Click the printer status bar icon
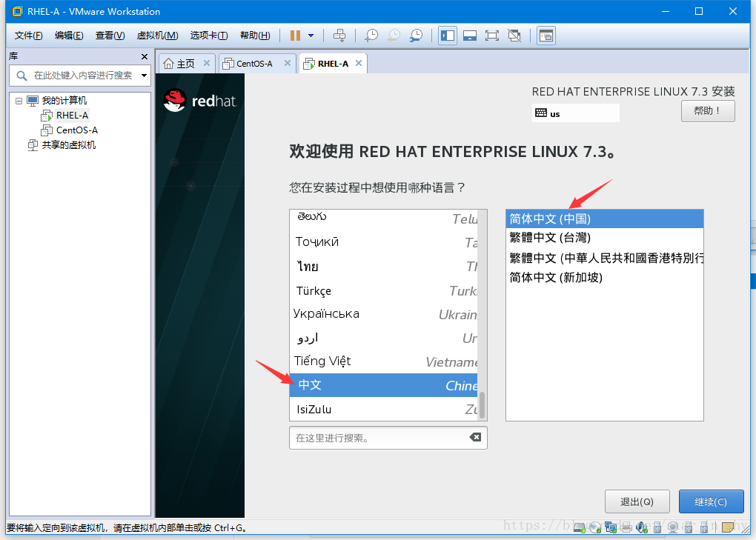 (x=626, y=527)
